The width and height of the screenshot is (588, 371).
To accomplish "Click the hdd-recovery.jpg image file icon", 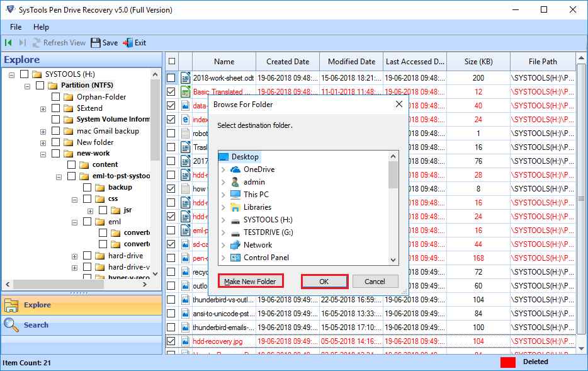I will click(x=185, y=341).
